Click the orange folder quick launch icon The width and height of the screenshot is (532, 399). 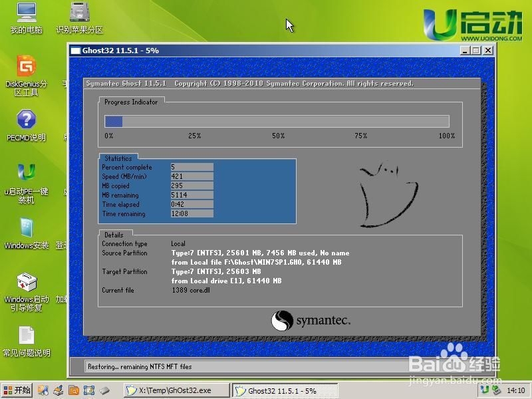(x=74, y=390)
